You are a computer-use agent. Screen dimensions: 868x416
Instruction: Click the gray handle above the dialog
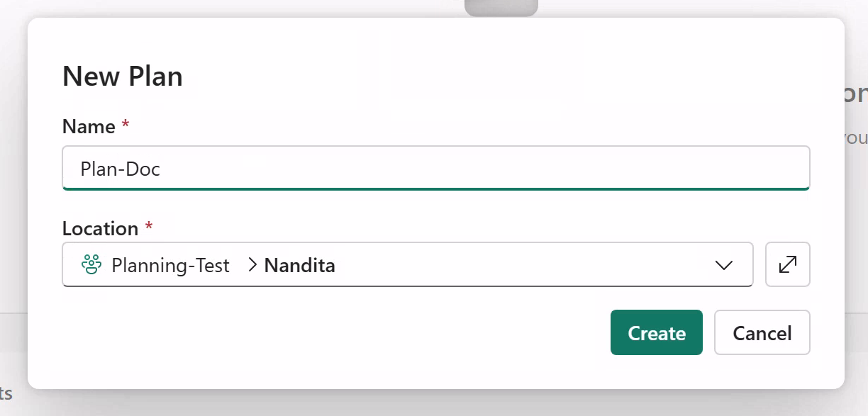pyautogui.click(x=501, y=8)
